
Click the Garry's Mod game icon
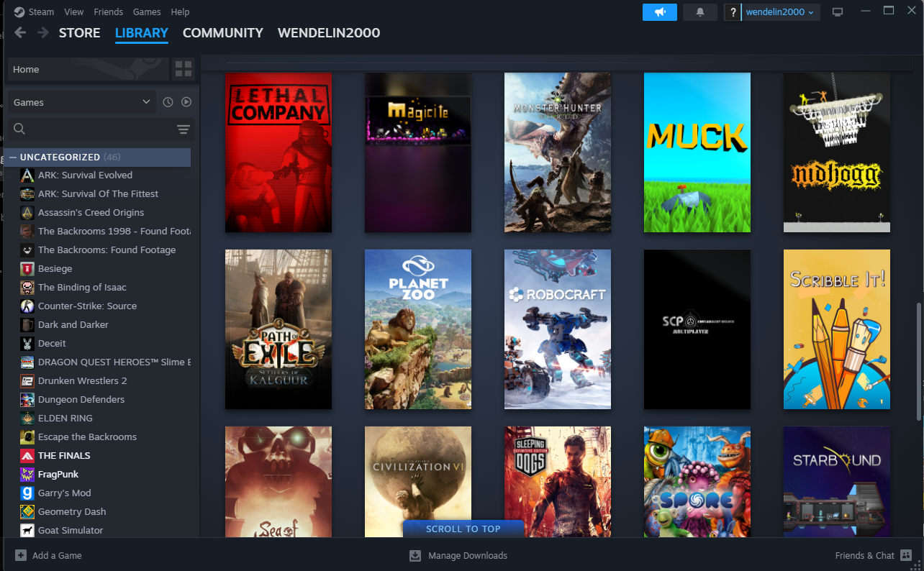tap(27, 493)
